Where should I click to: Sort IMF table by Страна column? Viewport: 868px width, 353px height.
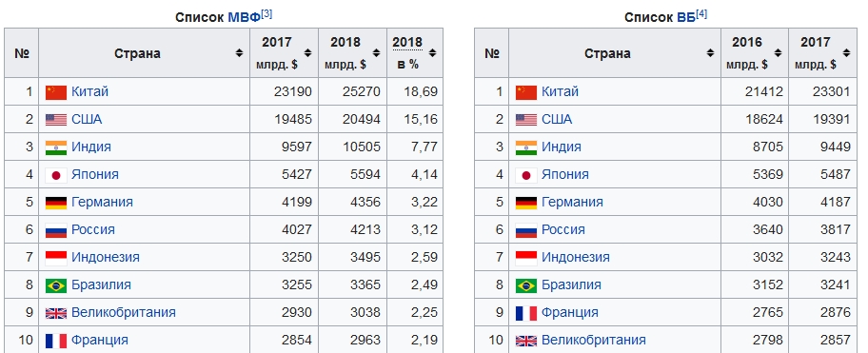click(x=239, y=53)
